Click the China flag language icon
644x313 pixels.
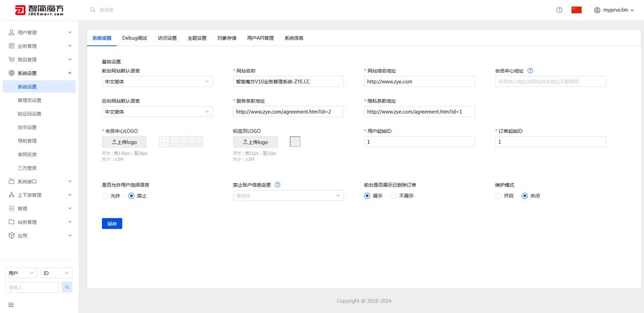(576, 10)
